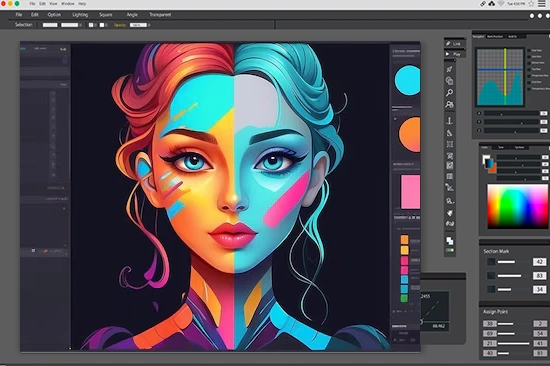Viewport: 550px width, 366px height.
Task: Open the Option menu
Action: click(54, 15)
